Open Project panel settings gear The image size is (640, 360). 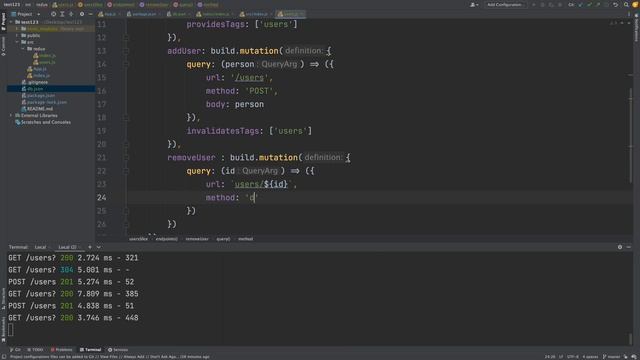click(82, 14)
